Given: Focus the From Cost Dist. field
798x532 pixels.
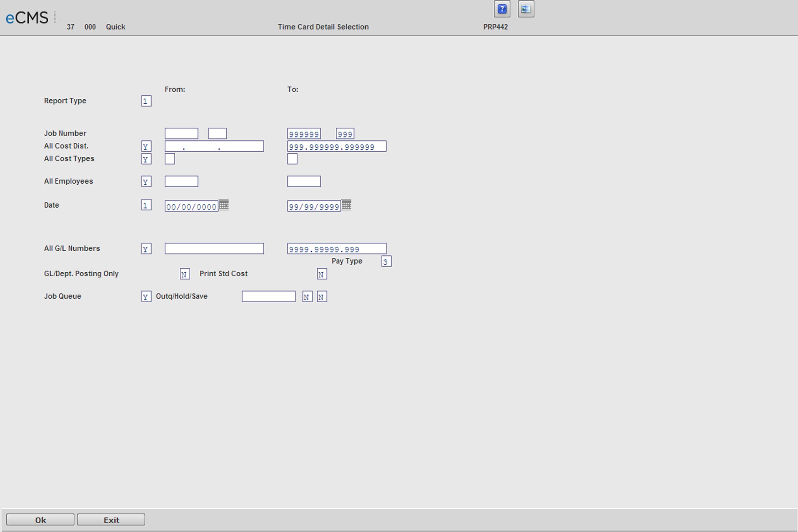Looking at the screenshot, I should pos(214,146).
